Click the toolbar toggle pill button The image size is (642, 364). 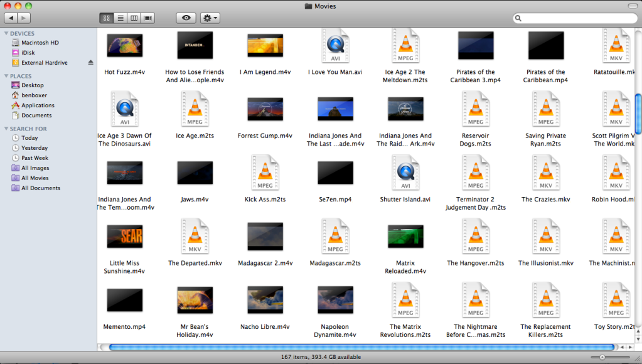click(633, 6)
